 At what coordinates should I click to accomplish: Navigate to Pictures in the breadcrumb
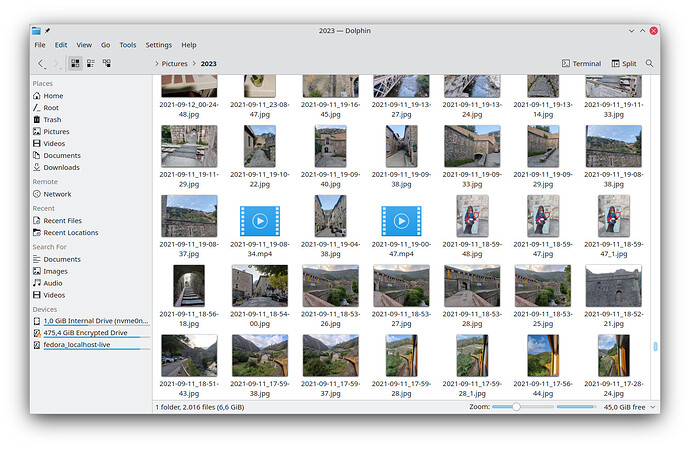pos(174,64)
